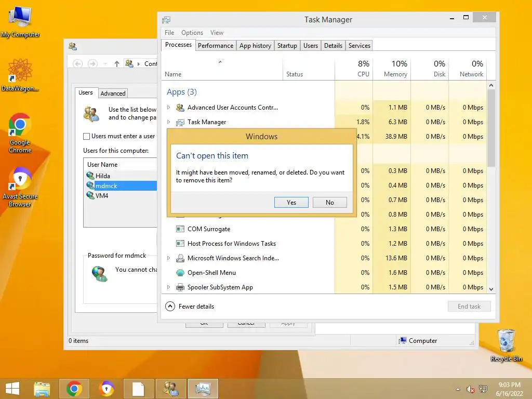532x399 pixels.
Task: Click Task Manager title bar icon
Action: tap(166, 20)
